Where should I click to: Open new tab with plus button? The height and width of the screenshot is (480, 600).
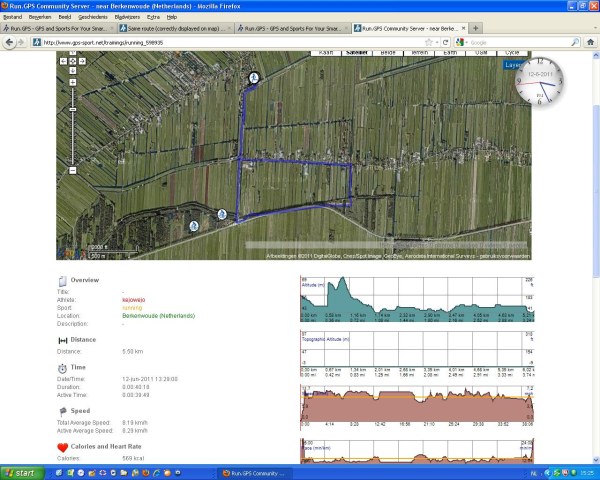point(476,29)
